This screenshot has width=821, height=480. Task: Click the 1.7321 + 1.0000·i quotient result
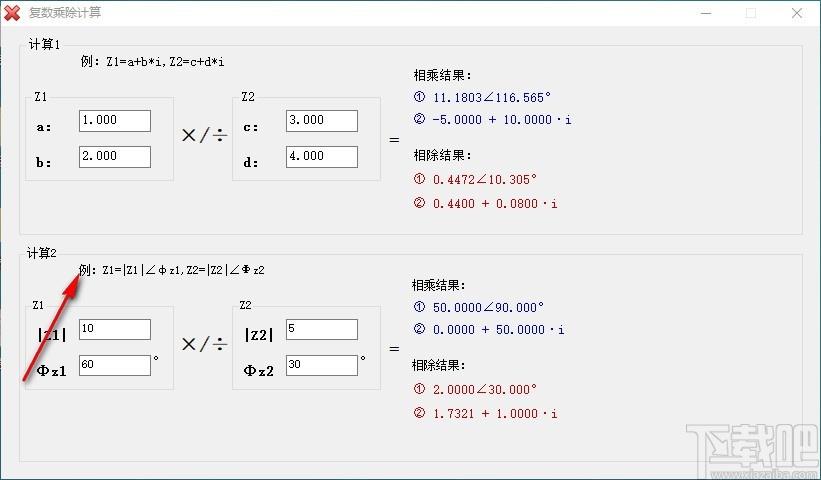495,414
